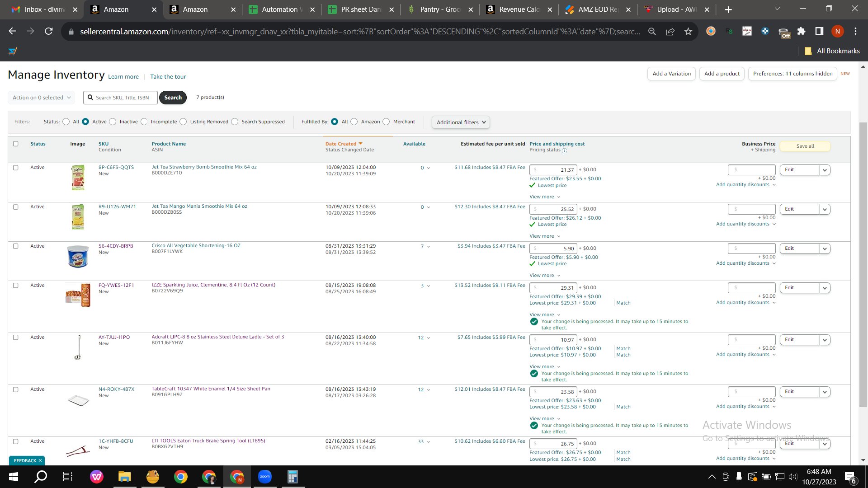Click the Save all button

(805, 146)
